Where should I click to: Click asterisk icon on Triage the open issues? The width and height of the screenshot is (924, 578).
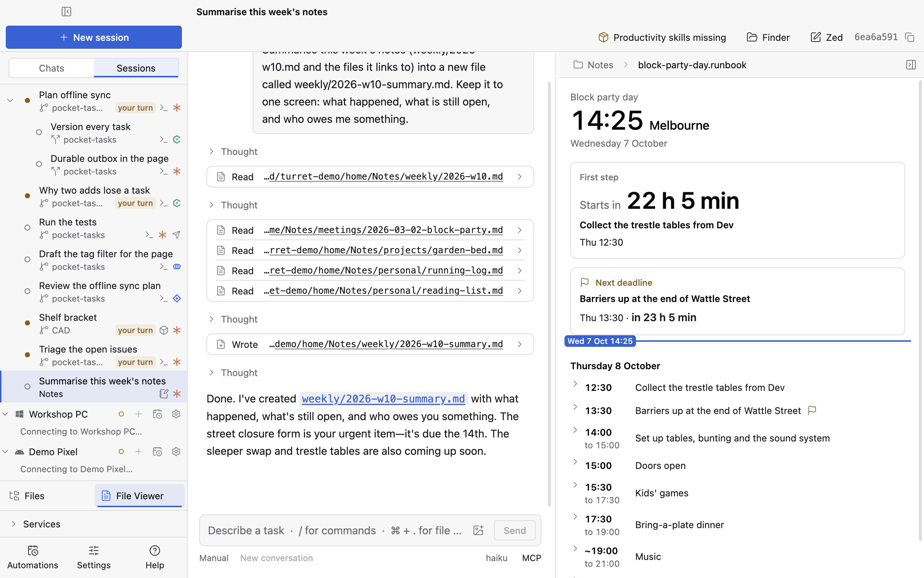click(x=177, y=362)
